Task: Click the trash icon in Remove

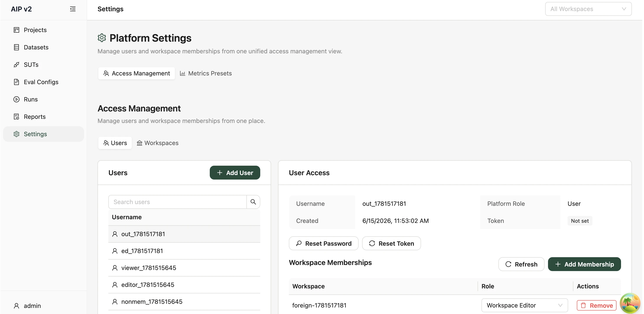Action: point(583,305)
